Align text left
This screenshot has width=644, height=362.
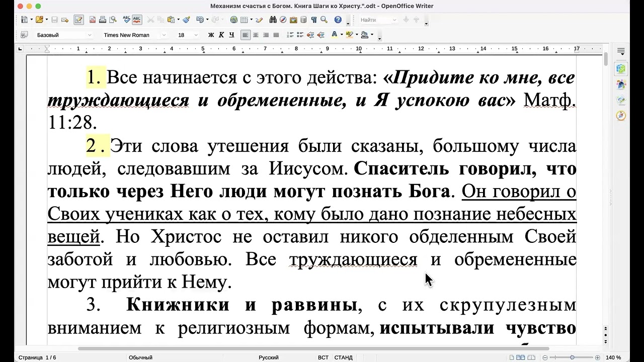point(246,35)
